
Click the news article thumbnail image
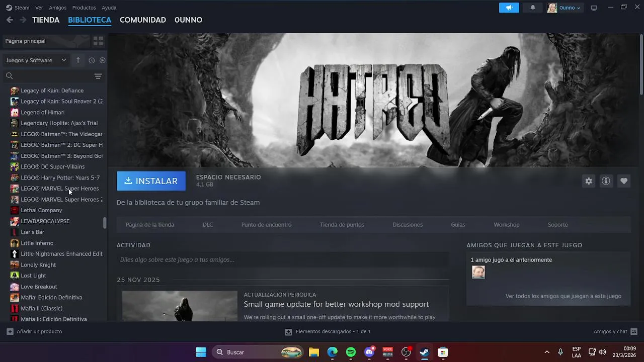pyautogui.click(x=180, y=306)
